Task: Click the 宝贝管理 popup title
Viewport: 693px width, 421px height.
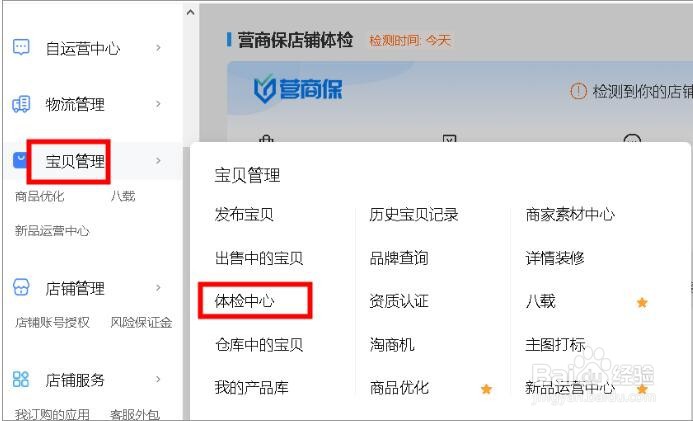Action: (x=247, y=175)
